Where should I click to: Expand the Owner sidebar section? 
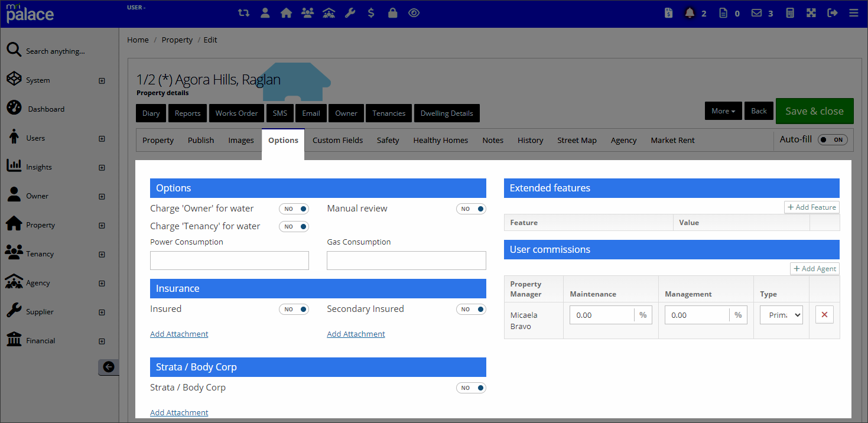pyautogui.click(x=102, y=196)
